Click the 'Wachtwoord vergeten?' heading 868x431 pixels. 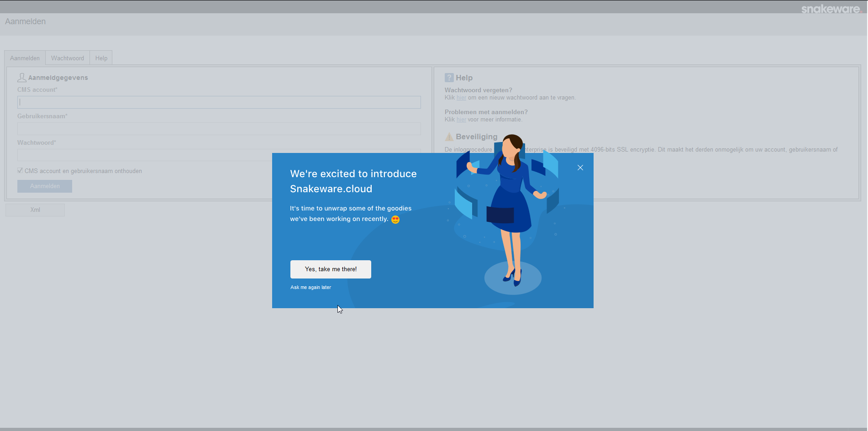479,90
